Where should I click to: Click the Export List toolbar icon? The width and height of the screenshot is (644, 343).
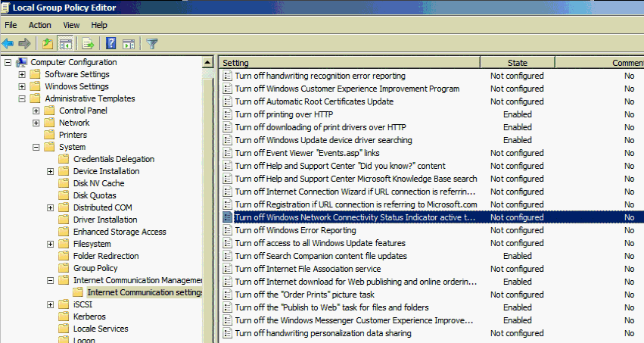pyautogui.click(x=88, y=43)
